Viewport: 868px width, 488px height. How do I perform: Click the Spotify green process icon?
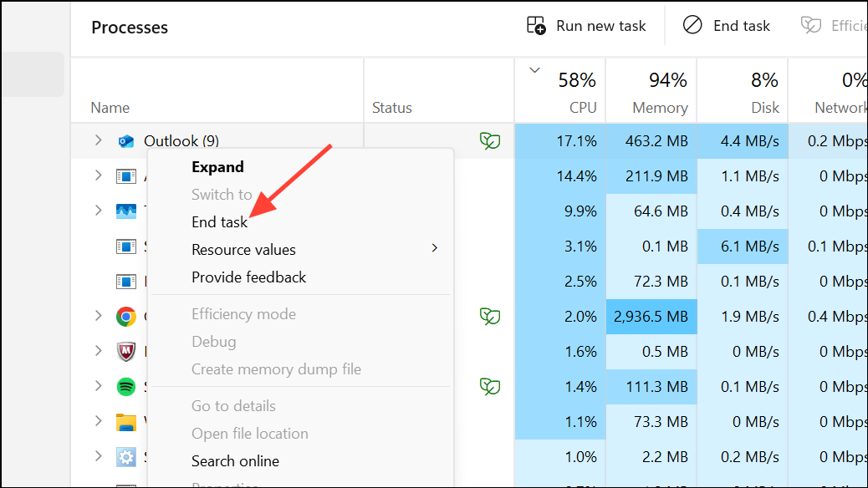(x=125, y=386)
